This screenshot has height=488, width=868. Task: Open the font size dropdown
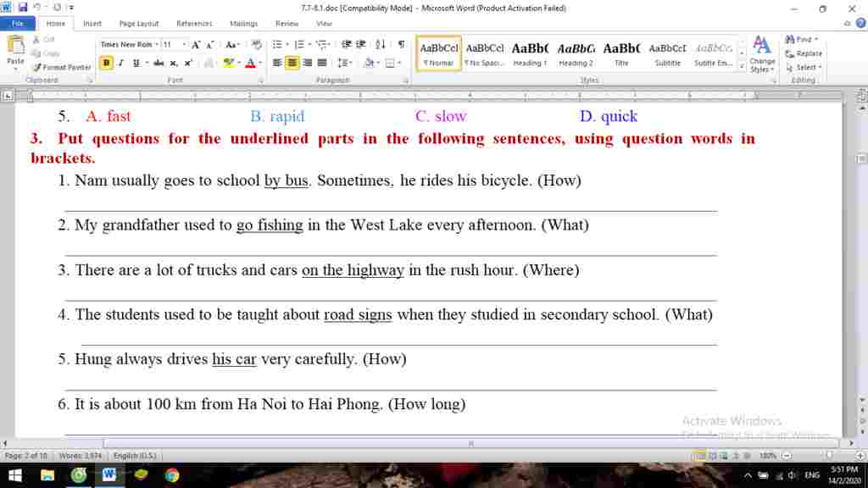click(184, 44)
